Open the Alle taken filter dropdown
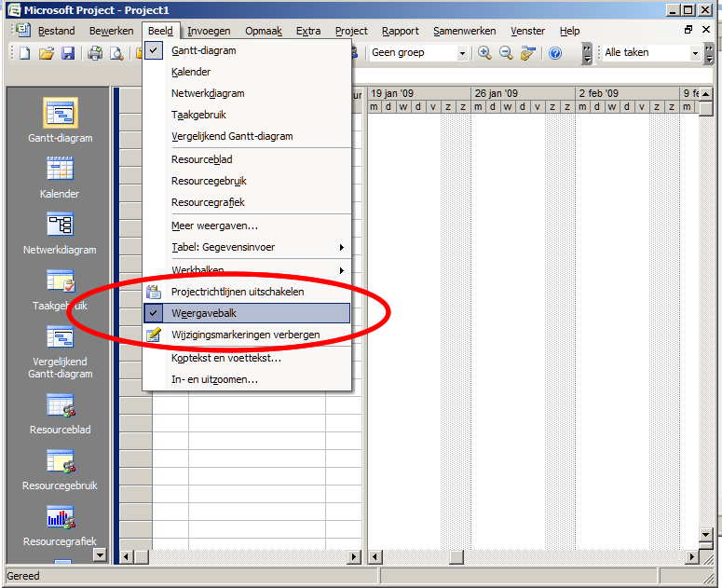Viewport: 722px width, 588px height. [695, 53]
